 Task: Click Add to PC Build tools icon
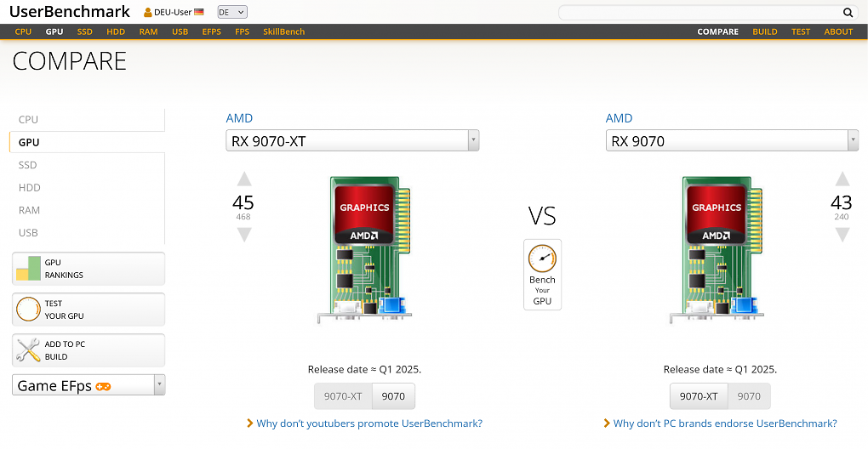tap(28, 350)
